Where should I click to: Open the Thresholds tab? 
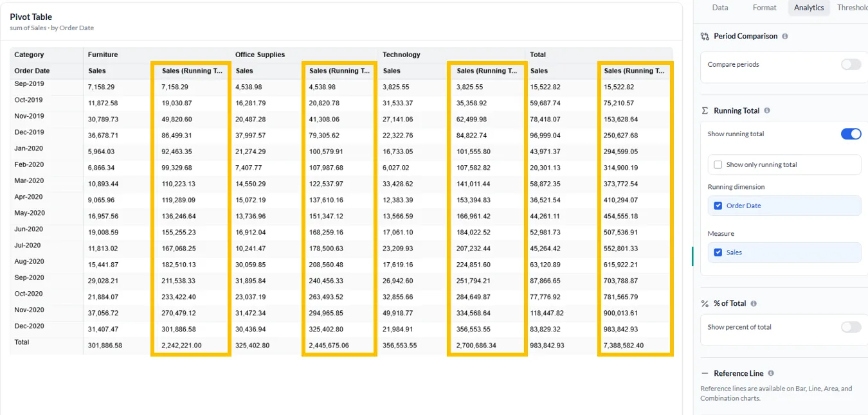click(x=853, y=8)
